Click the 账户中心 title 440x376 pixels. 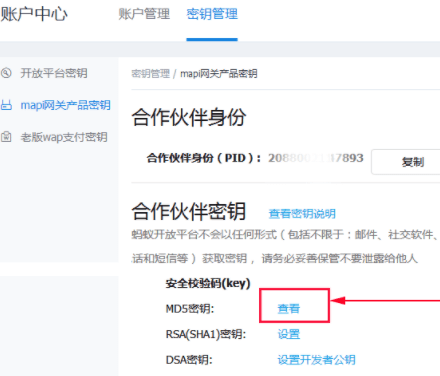tap(34, 14)
